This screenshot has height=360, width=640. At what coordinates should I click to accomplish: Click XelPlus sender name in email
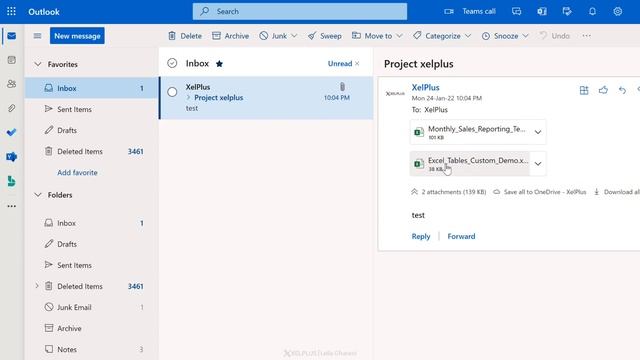pos(425,87)
